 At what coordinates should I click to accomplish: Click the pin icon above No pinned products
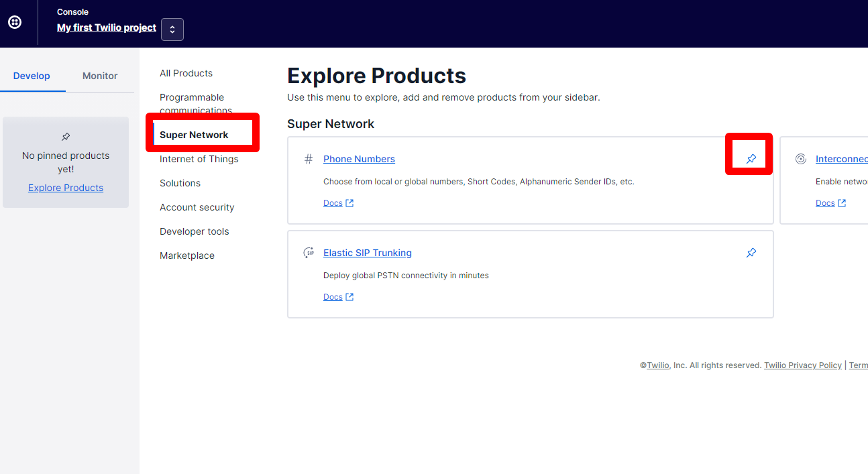[x=66, y=137]
